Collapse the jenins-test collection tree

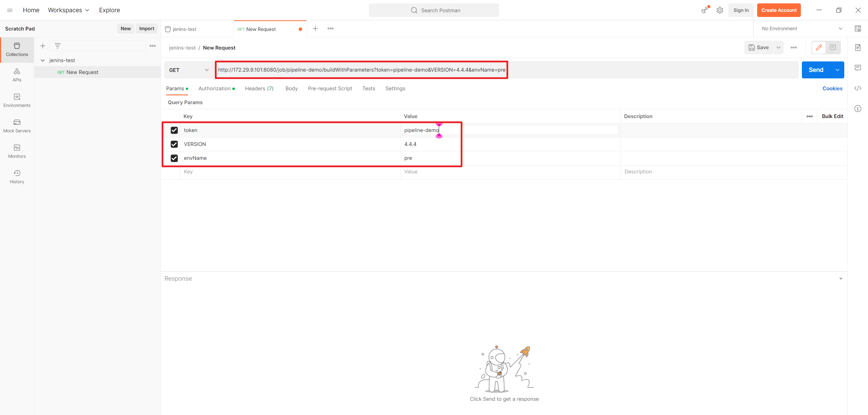click(43, 60)
